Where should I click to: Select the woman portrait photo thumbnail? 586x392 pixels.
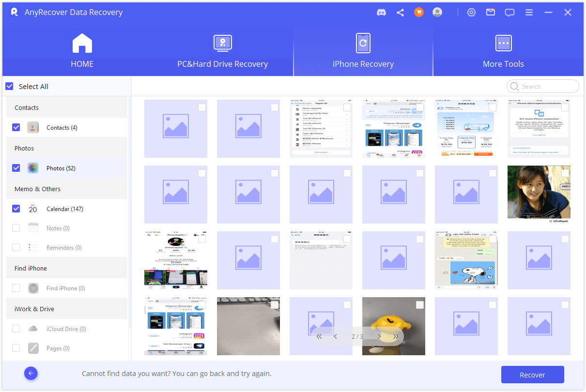(x=539, y=192)
